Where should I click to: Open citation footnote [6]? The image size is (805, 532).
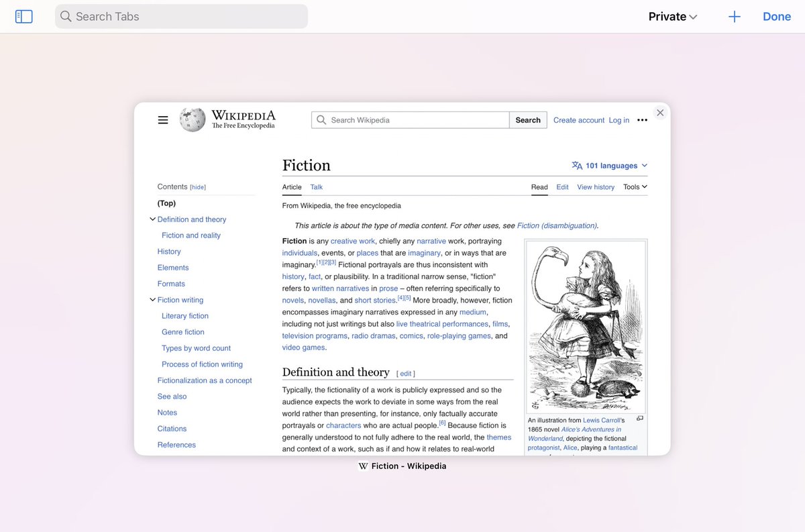443,423
